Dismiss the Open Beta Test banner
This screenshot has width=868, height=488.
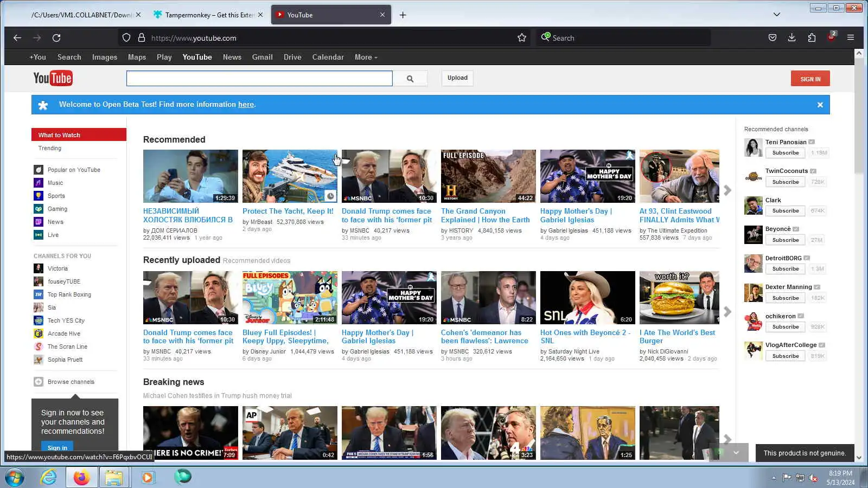(820, 105)
